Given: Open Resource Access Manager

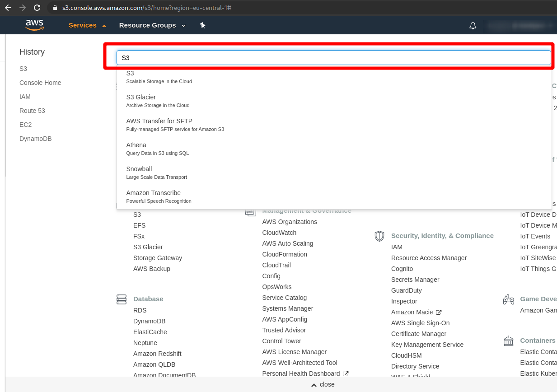Looking at the screenshot, I should 429,258.
